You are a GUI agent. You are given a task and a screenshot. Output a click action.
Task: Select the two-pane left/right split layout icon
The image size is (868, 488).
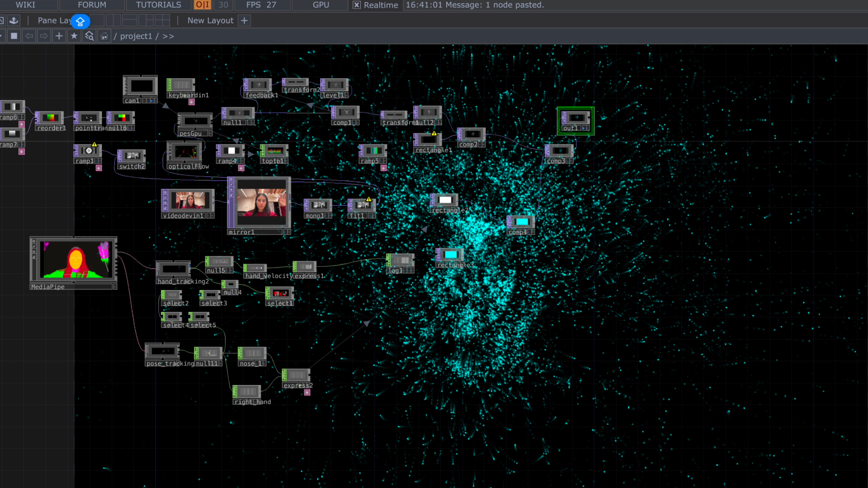pos(113,20)
